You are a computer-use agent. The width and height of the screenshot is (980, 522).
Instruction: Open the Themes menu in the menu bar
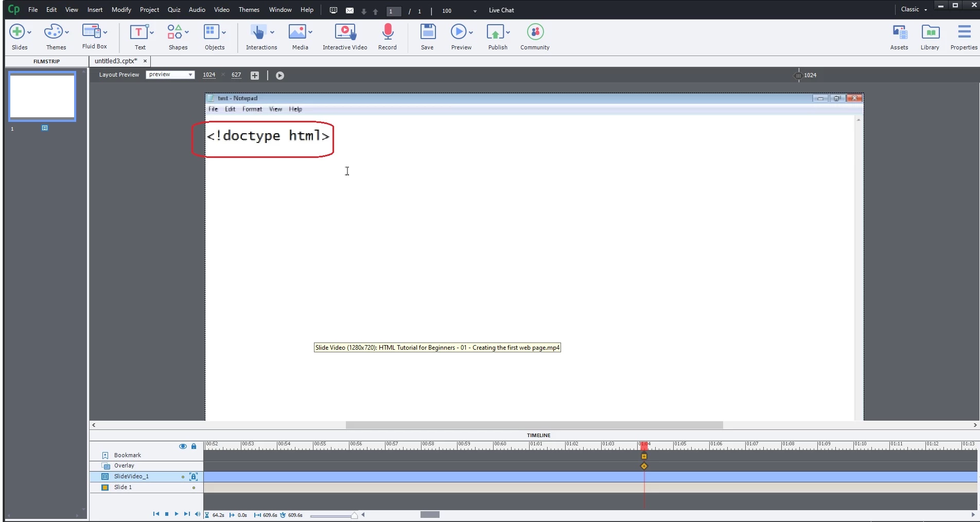click(x=249, y=10)
